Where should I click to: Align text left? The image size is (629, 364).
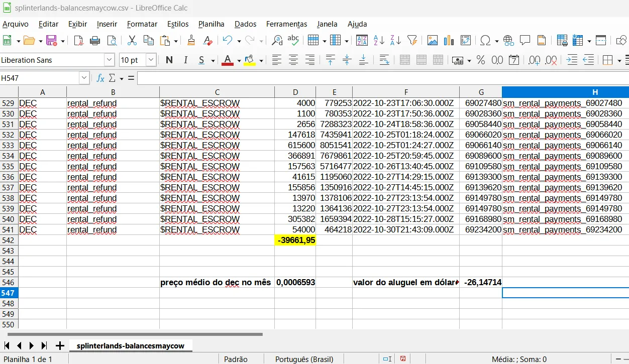(277, 60)
